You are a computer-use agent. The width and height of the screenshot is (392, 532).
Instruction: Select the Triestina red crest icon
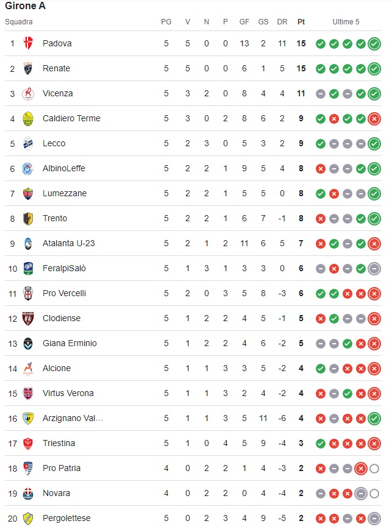[28, 443]
